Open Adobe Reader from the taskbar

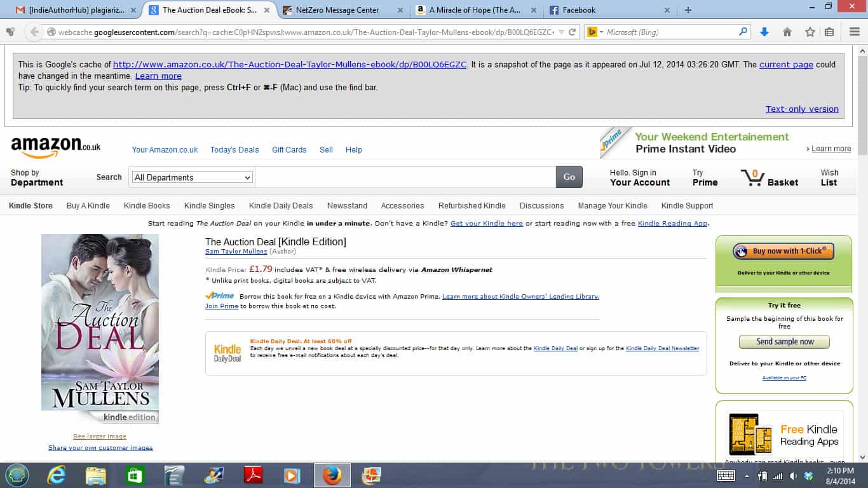[x=253, y=475]
